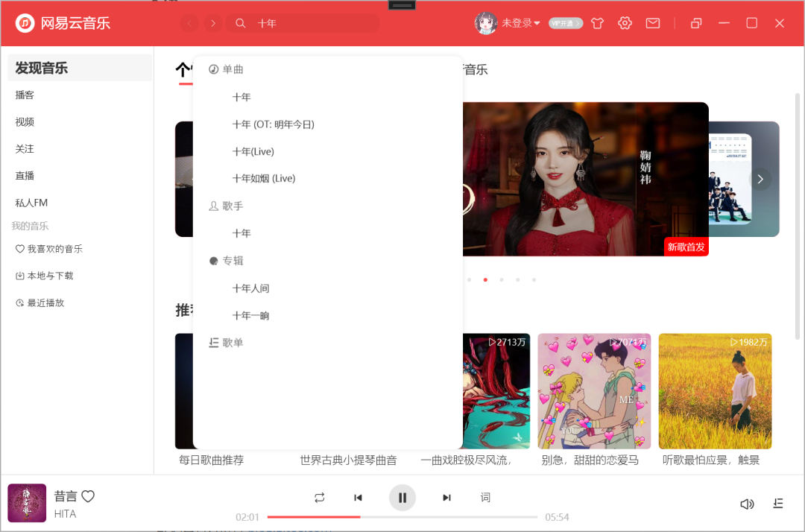Toggle the repeat playback mode
The width and height of the screenshot is (805, 532).
coord(319,497)
